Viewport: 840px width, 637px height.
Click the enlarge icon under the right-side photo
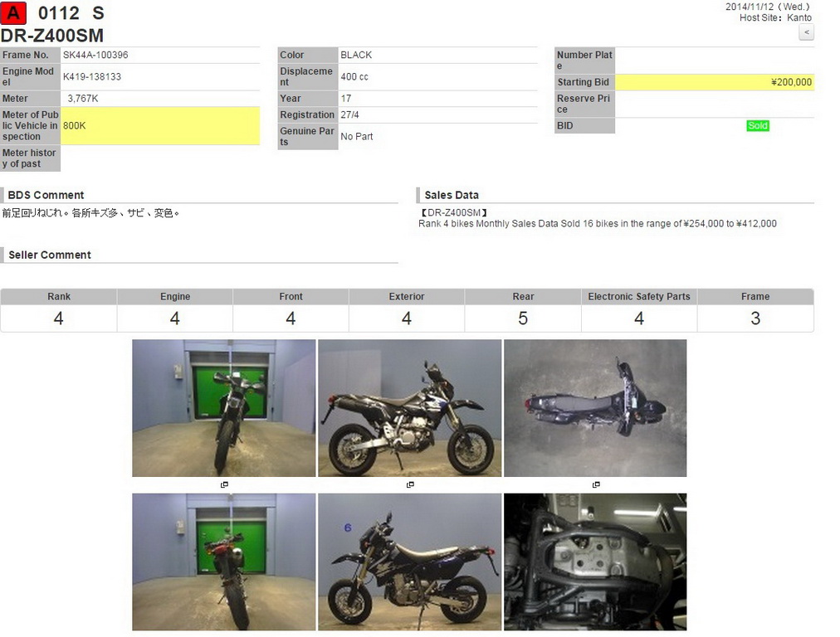pos(410,484)
